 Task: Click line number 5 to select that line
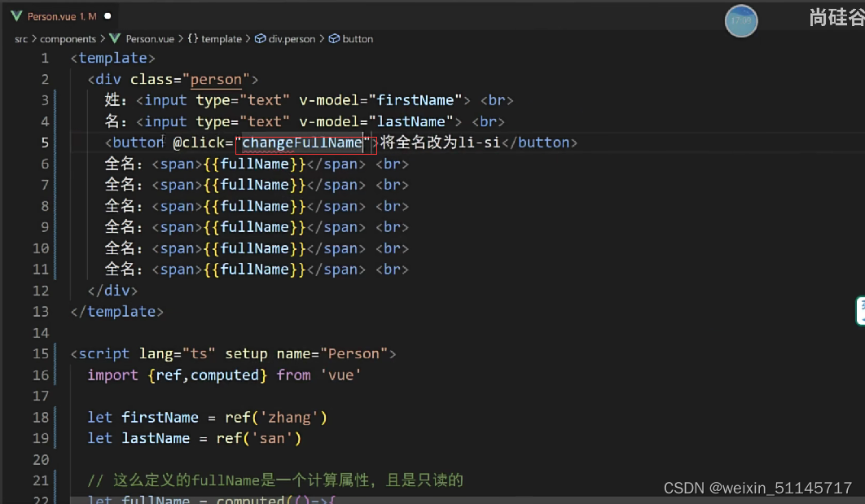(x=45, y=142)
